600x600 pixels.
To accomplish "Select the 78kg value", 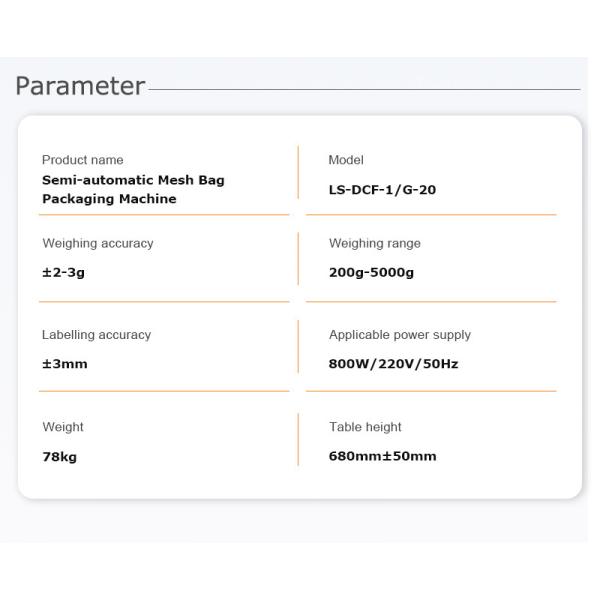I will pos(59,456).
